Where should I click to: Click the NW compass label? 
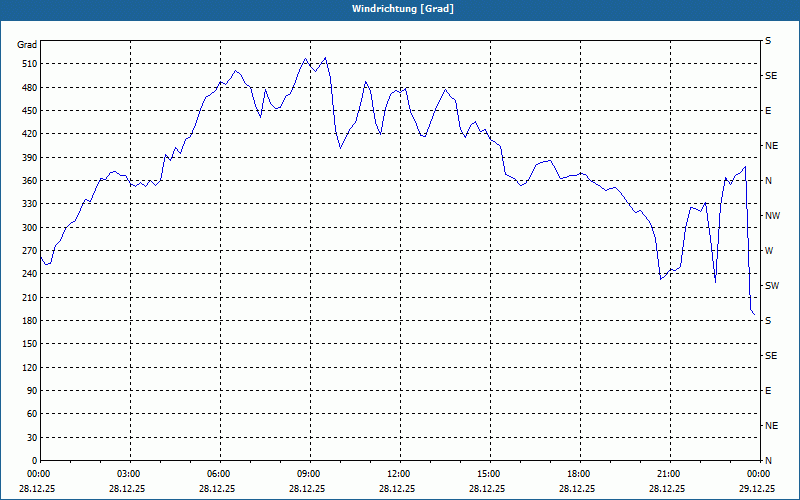pos(772,216)
